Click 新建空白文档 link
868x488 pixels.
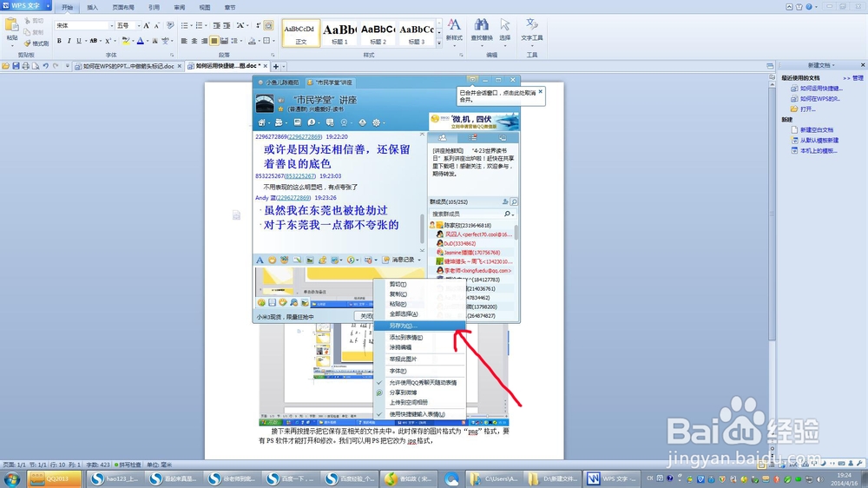[817, 129]
